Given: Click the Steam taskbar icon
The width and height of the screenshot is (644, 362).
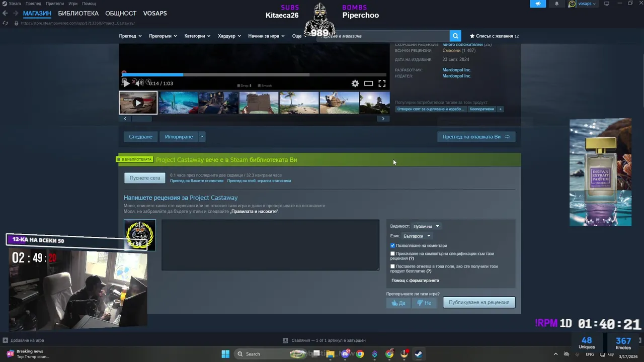Looking at the screenshot, I should (x=419, y=354).
